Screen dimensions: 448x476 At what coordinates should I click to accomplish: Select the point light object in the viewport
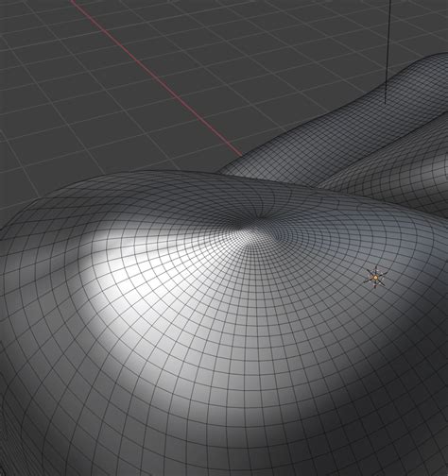pos(375,278)
